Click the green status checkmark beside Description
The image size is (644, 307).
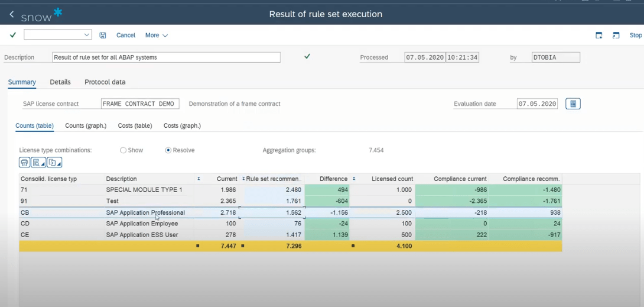[307, 56]
